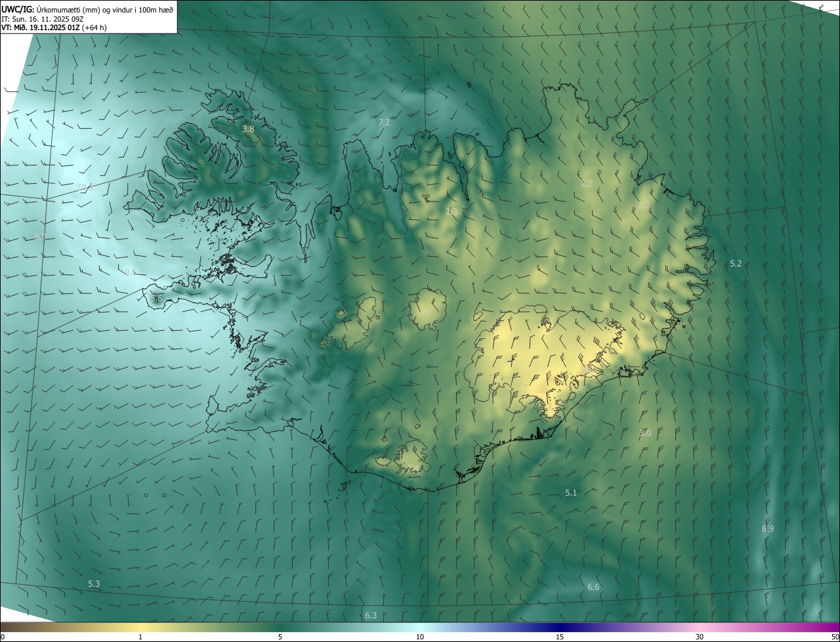840x642 pixels.
Task: Click the 6.9 value label on the map
Action: [768, 528]
